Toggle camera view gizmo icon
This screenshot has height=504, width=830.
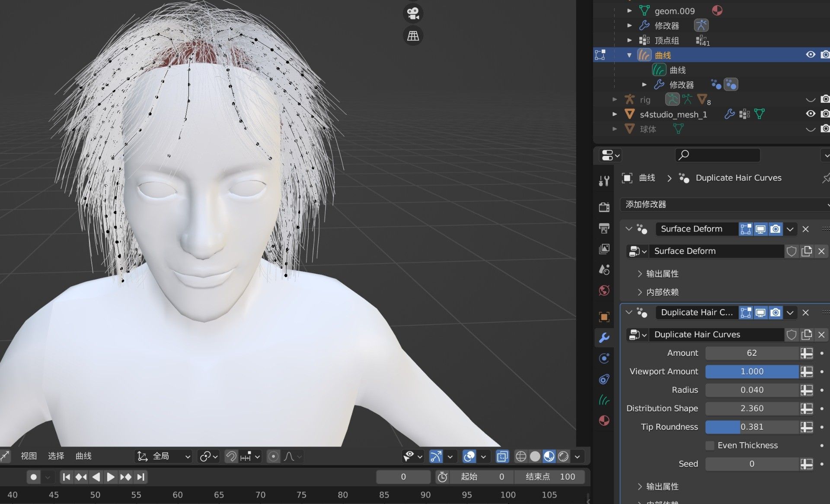coord(413,13)
